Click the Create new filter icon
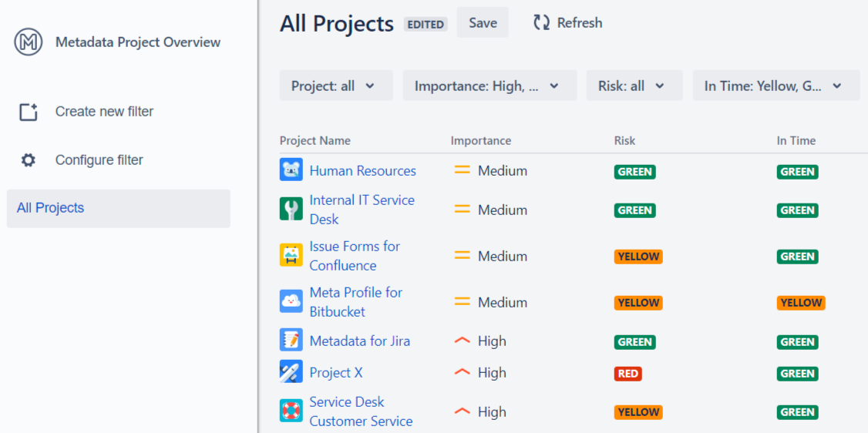Image resolution: width=868 pixels, height=433 pixels. coord(29,112)
